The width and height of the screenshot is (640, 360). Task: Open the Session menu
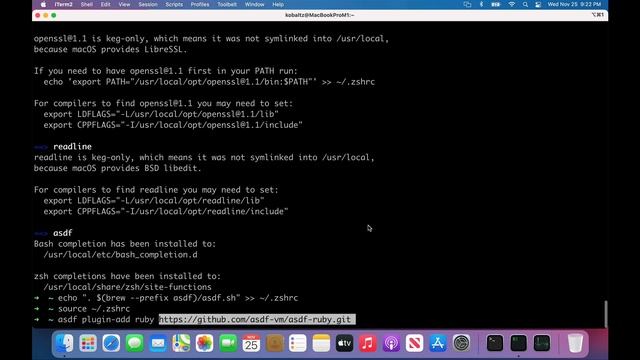pos(148,4)
